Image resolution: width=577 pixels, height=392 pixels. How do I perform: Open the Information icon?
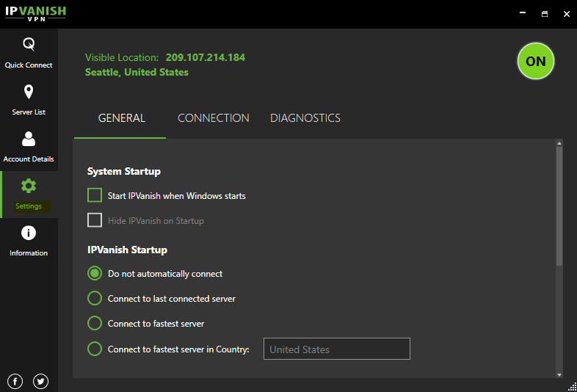tap(29, 233)
